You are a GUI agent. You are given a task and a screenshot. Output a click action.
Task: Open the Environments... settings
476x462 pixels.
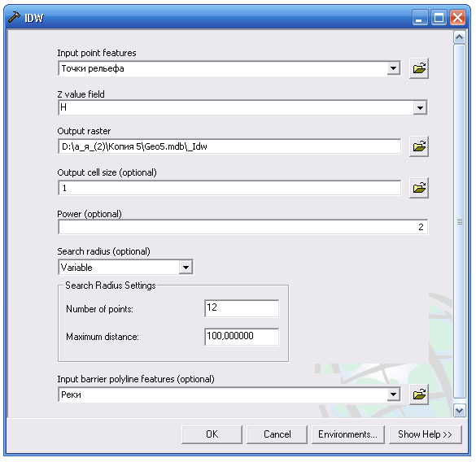tap(348, 434)
